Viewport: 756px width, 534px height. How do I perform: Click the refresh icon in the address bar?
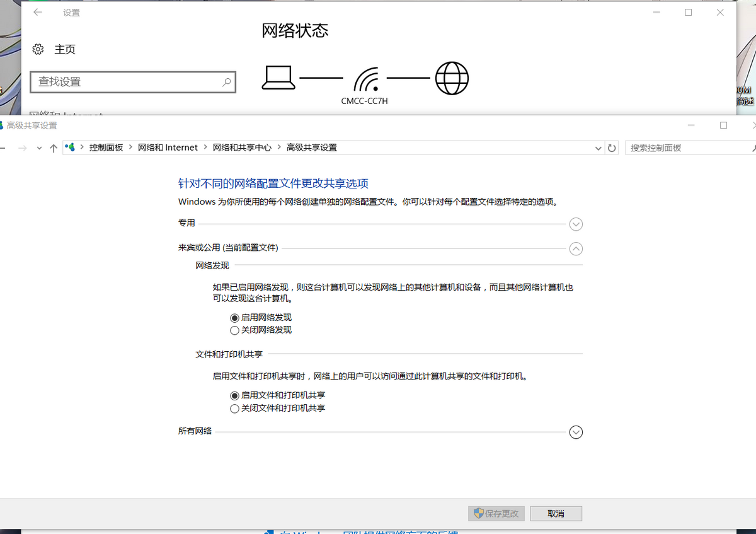[612, 148]
